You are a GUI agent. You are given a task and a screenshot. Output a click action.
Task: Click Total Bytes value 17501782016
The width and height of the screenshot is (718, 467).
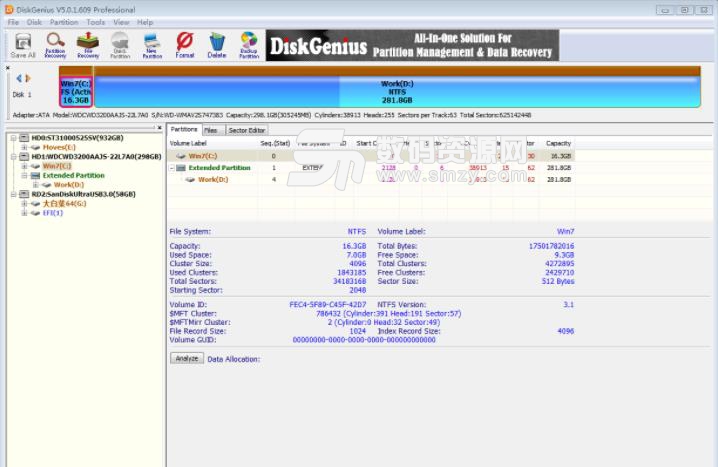[x=551, y=246]
